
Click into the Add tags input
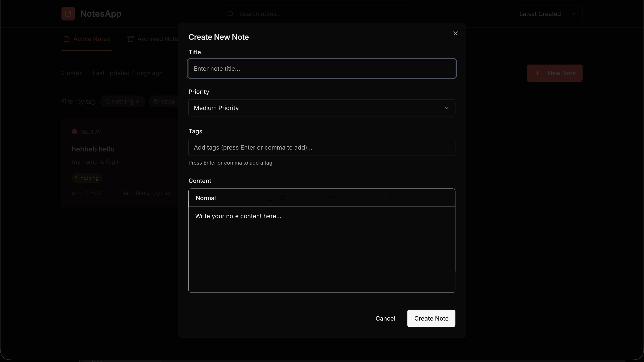click(322, 147)
